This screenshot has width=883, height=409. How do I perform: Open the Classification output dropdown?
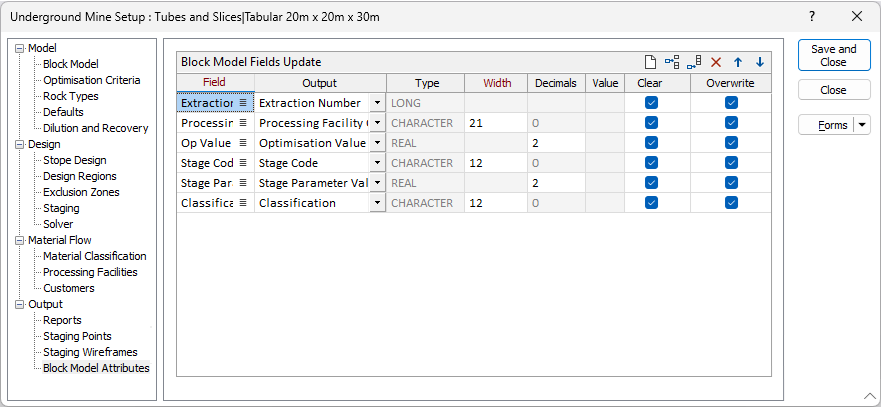(x=377, y=203)
